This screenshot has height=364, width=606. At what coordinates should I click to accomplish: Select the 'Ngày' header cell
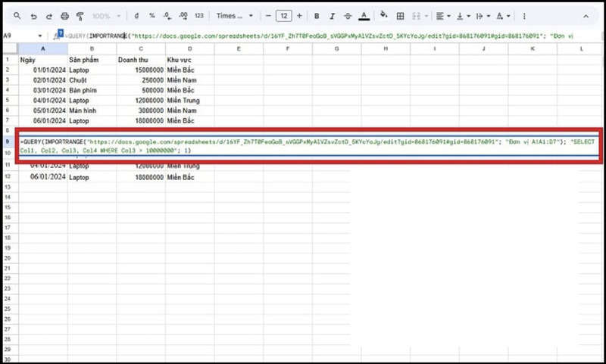coord(43,60)
